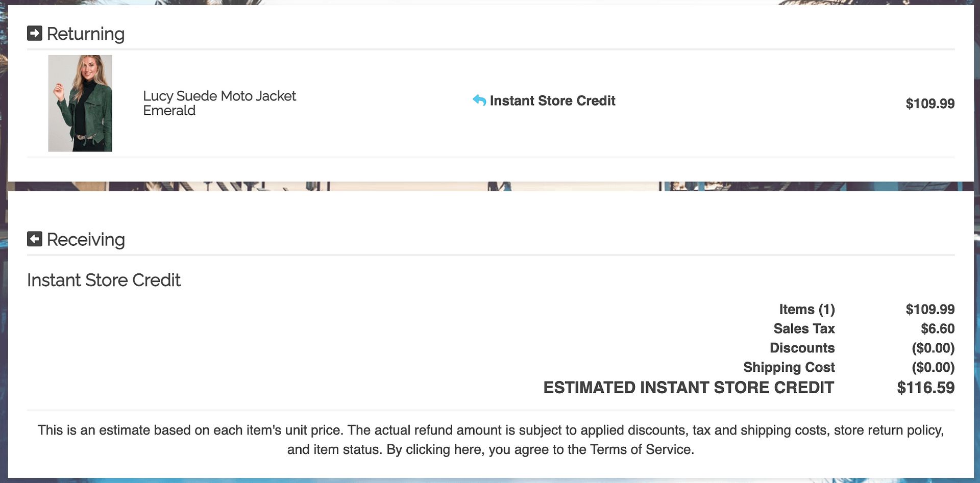Viewport: 980px width, 483px height.
Task: Click the $109.99 price of the returned jacket
Action: (x=930, y=104)
